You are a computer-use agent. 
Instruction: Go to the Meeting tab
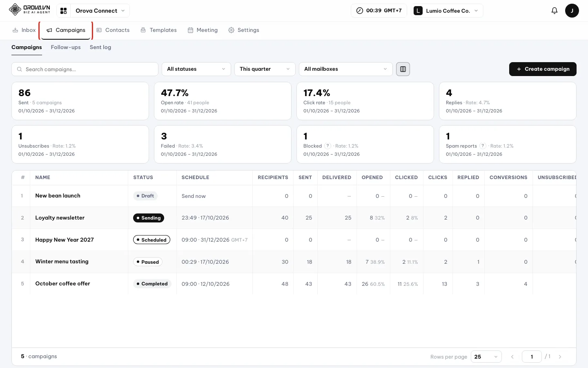[203, 30]
